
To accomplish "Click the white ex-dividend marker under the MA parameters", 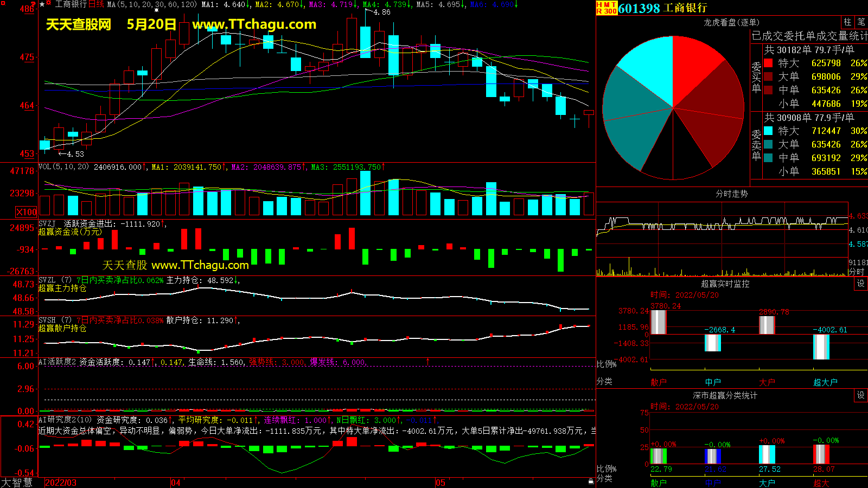I will point(157,10).
